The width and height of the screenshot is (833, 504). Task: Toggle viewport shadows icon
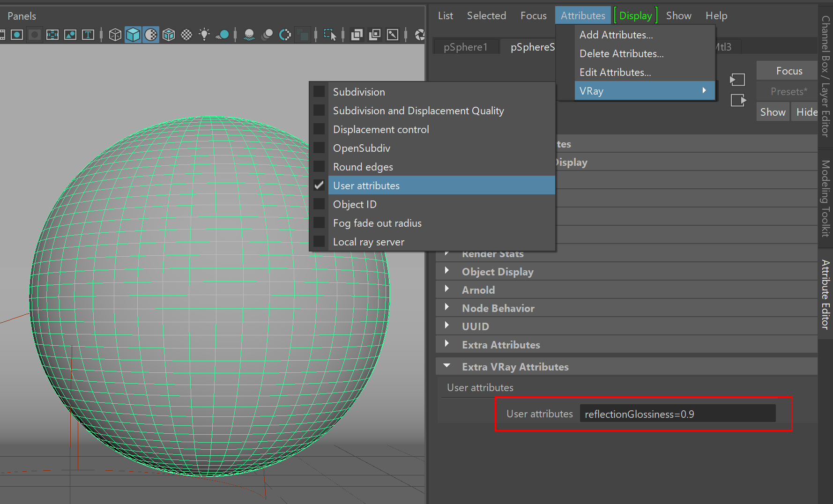pos(223,35)
